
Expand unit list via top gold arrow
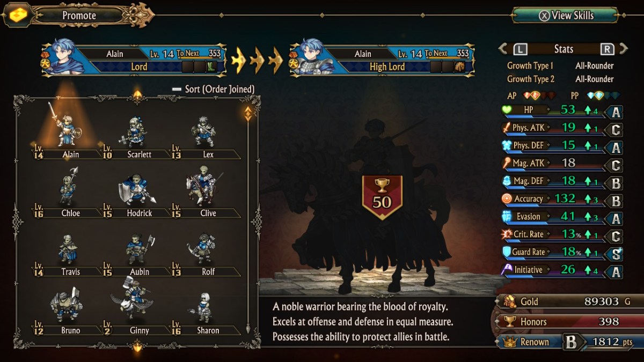(x=138, y=95)
